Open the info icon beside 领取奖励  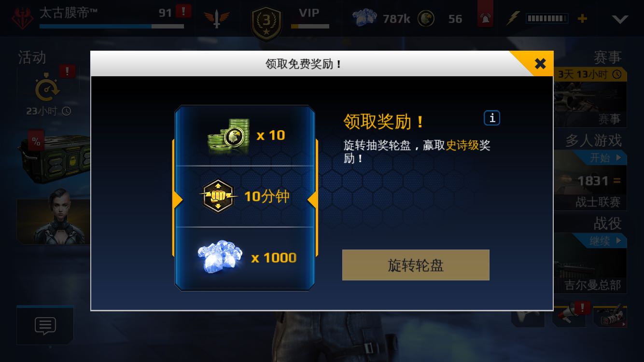(x=491, y=118)
